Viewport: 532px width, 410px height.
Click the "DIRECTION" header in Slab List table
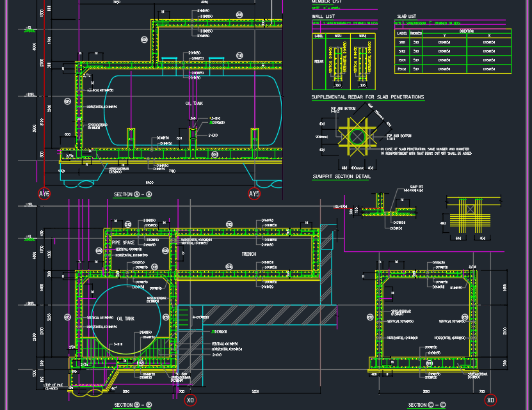coord(467,31)
